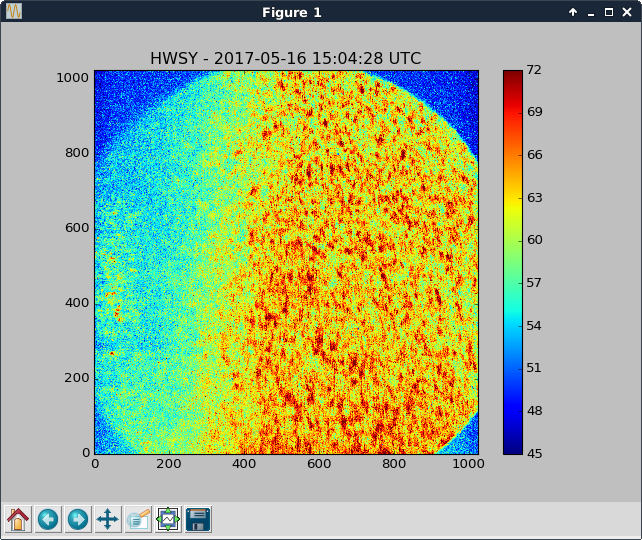The width and height of the screenshot is (642, 540).
Task: Close the Figure 1 window
Action: [x=627, y=12]
